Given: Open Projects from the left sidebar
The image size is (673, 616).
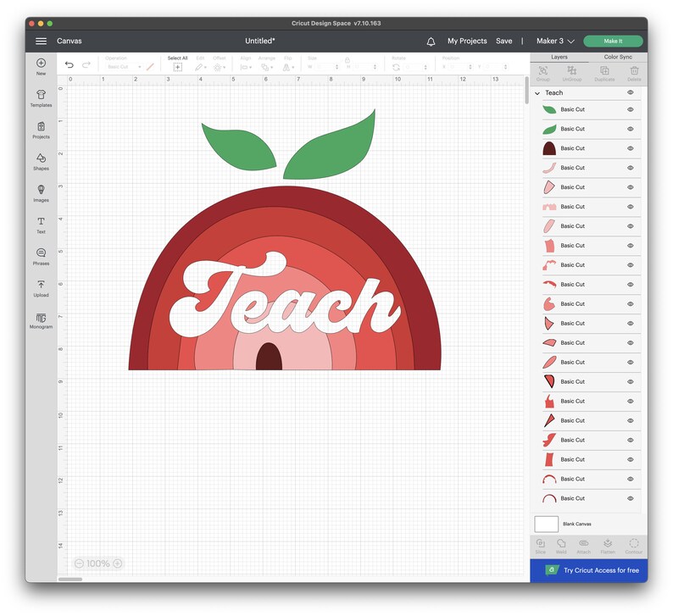Looking at the screenshot, I should (x=41, y=130).
